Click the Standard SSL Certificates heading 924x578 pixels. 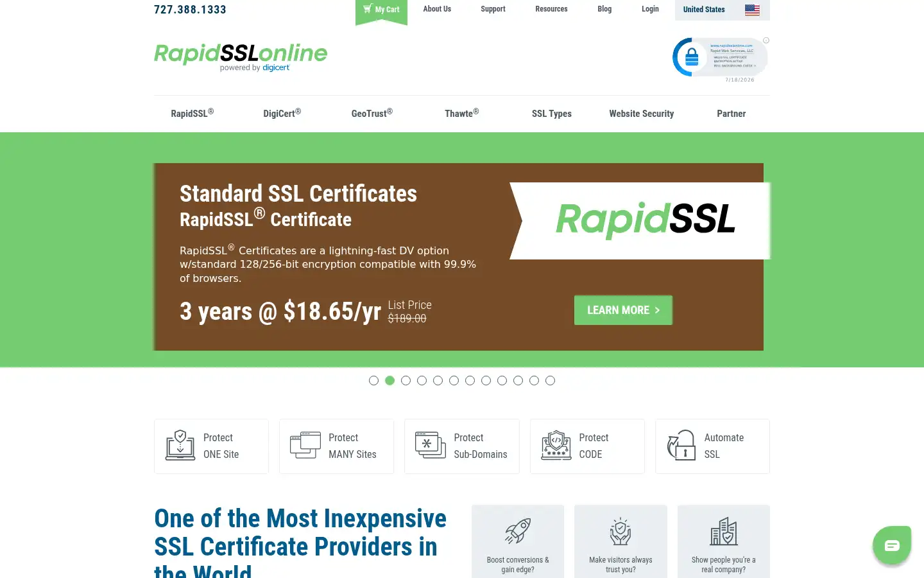(x=298, y=193)
